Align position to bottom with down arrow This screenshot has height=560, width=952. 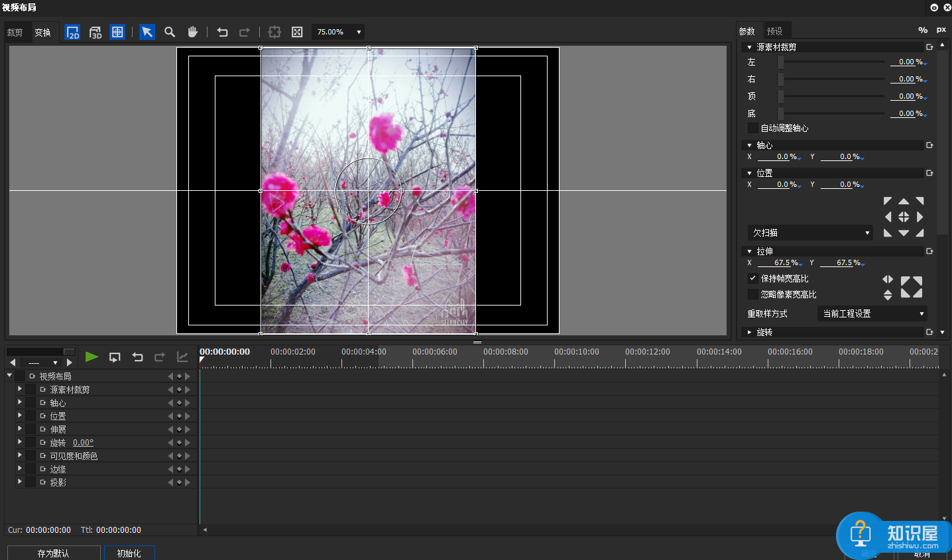(904, 233)
